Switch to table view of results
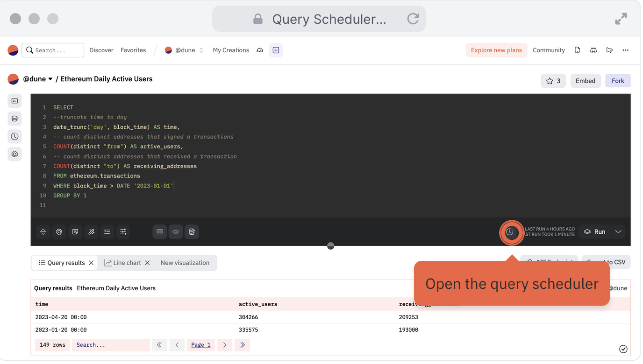643x364 pixels. (x=159, y=231)
